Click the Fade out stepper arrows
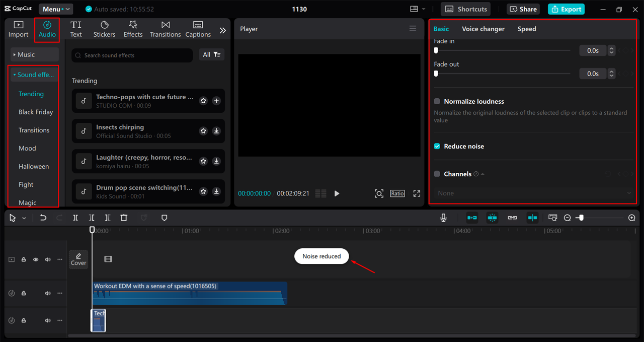This screenshot has width=644, height=342. 611,74
